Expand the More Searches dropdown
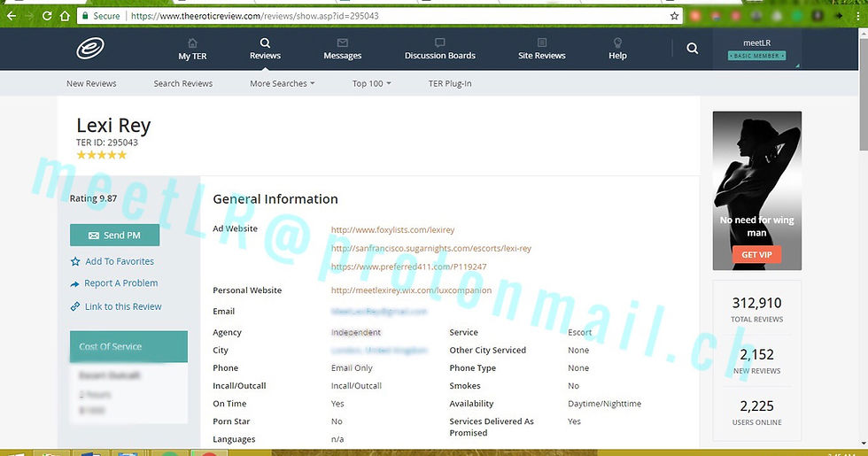The width and height of the screenshot is (868, 456). pos(283,83)
